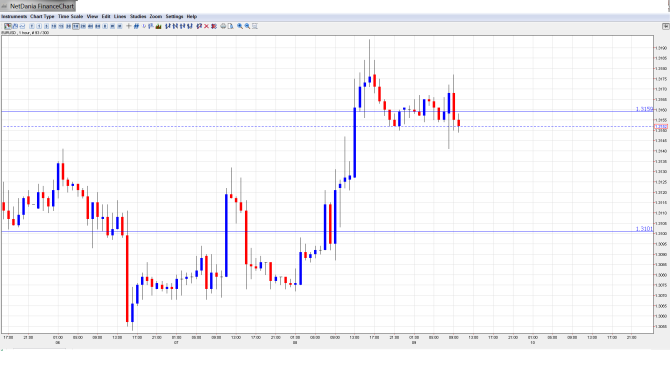Open the Studies menu
Image resolution: width=670 pixels, height=376 pixels.
tap(138, 17)
